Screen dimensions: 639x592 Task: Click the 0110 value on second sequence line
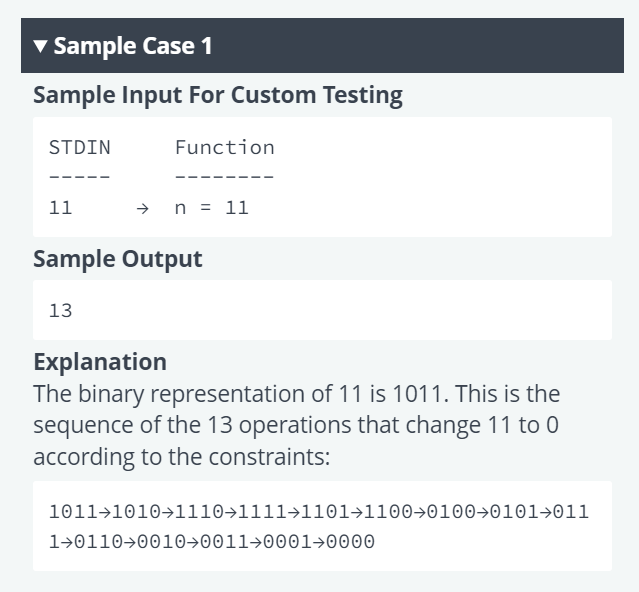point(98,542)
